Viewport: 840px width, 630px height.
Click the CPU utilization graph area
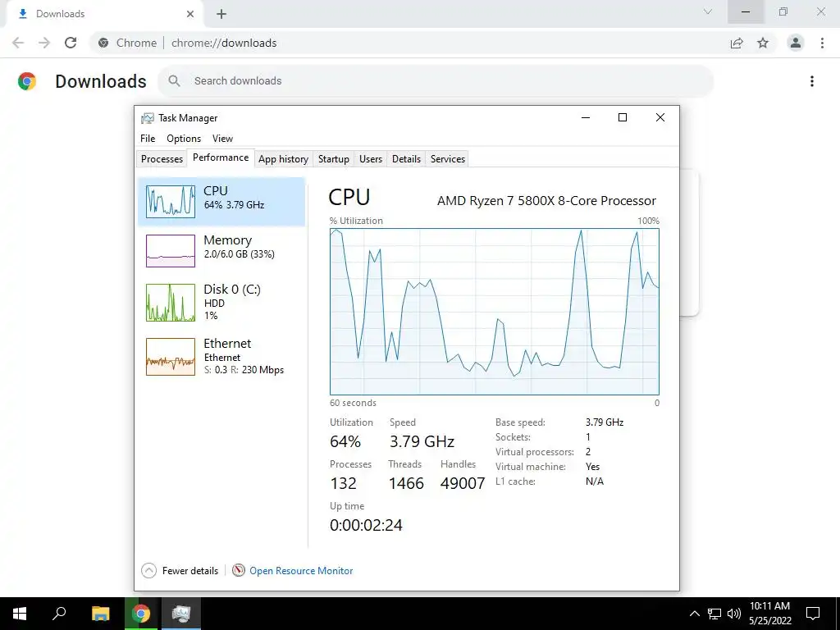point(494,312)
